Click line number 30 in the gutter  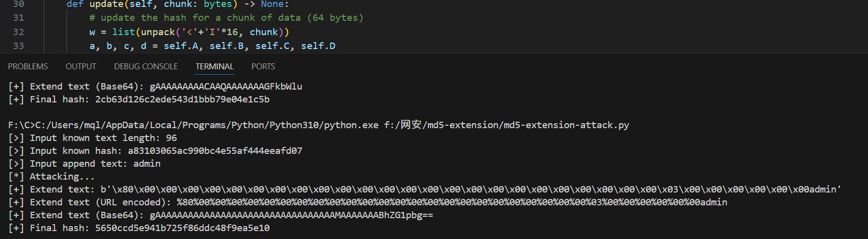click(x=18, y=4)
